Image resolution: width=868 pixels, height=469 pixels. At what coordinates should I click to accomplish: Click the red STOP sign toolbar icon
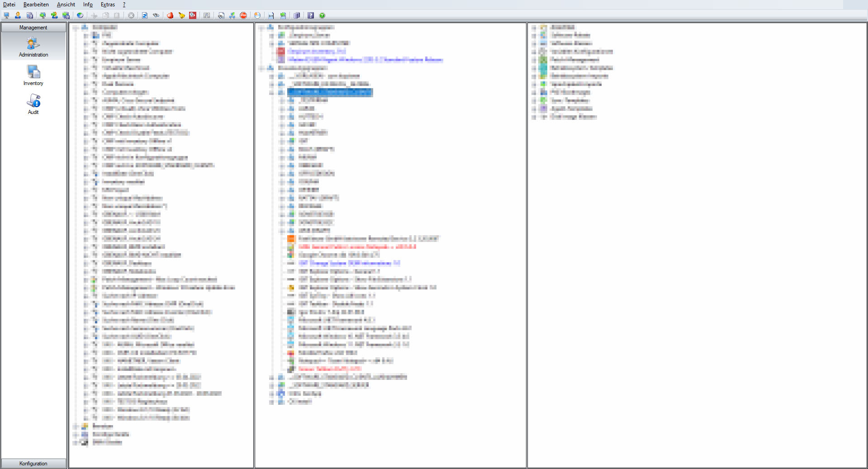pos(243,15)
